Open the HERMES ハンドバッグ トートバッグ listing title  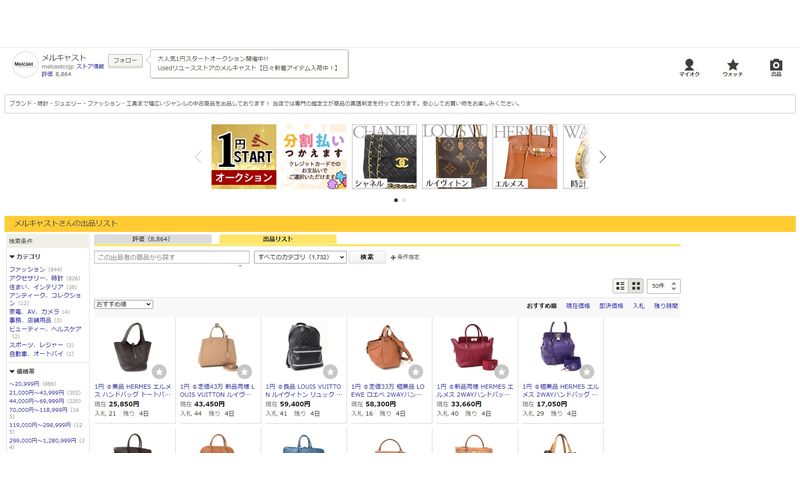133,391
